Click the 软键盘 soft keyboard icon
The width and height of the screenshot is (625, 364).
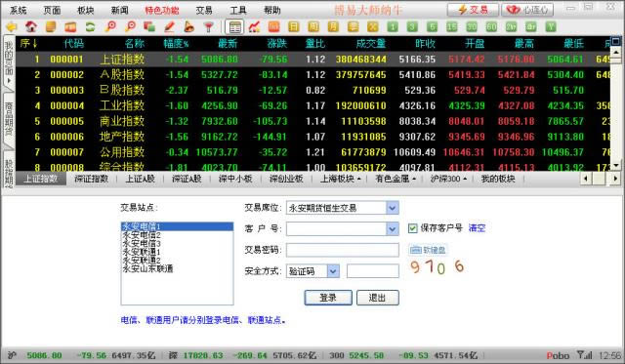428,250
